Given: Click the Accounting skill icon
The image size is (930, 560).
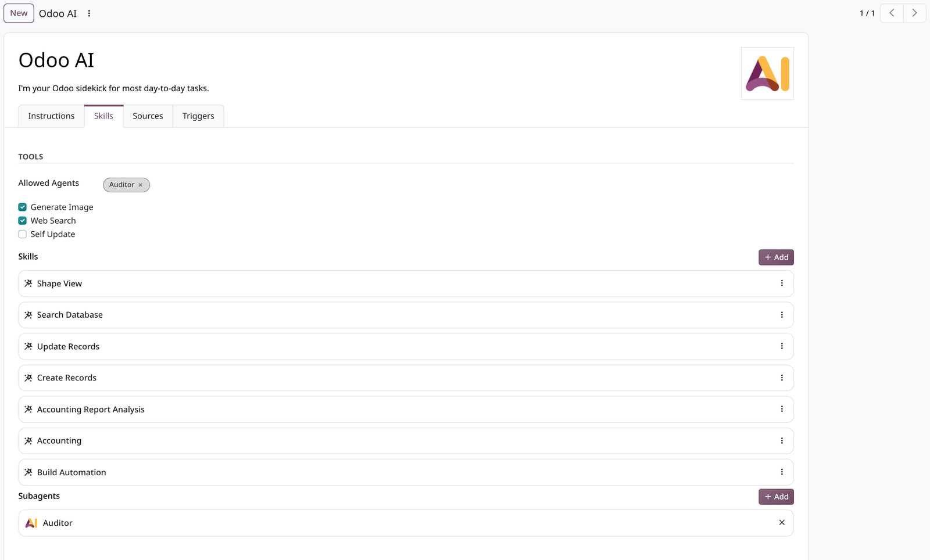Looking at the screenshot, I should (28, 441).
